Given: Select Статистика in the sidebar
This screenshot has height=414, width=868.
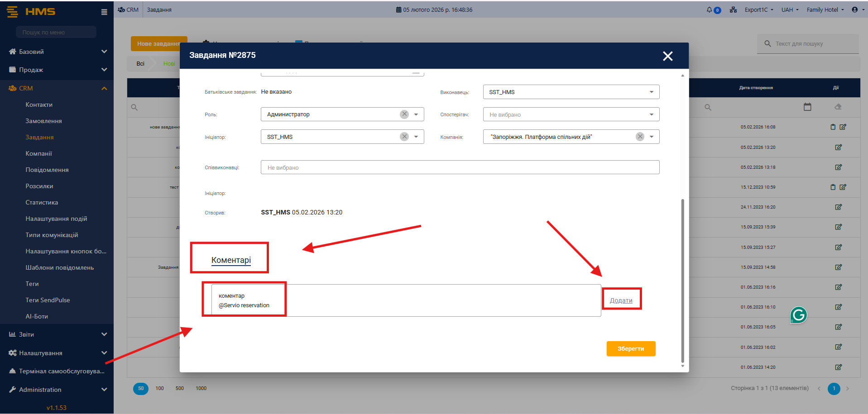Looking at the screenshot, I should coord(42,202).
